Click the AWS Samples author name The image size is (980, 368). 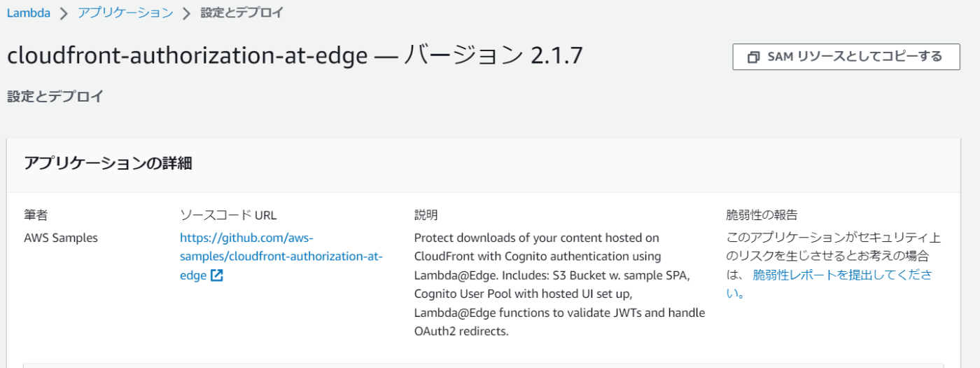tap(61, 238)
